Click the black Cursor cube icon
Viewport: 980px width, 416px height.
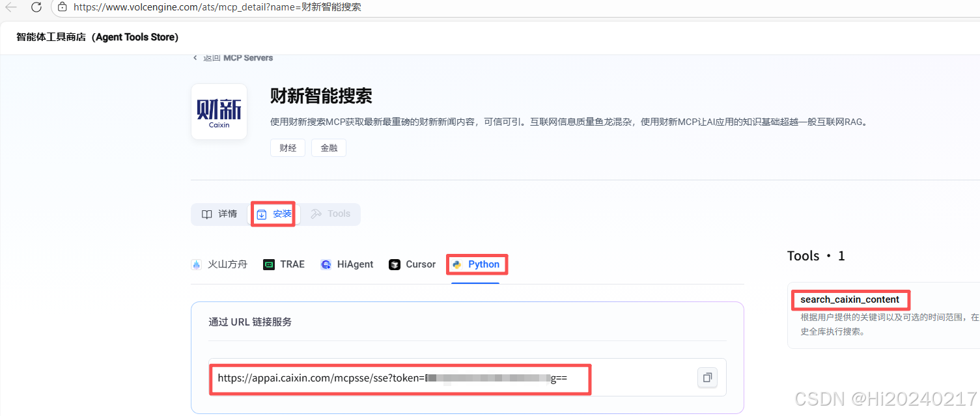pyautogui.click(x=394, y=264)
